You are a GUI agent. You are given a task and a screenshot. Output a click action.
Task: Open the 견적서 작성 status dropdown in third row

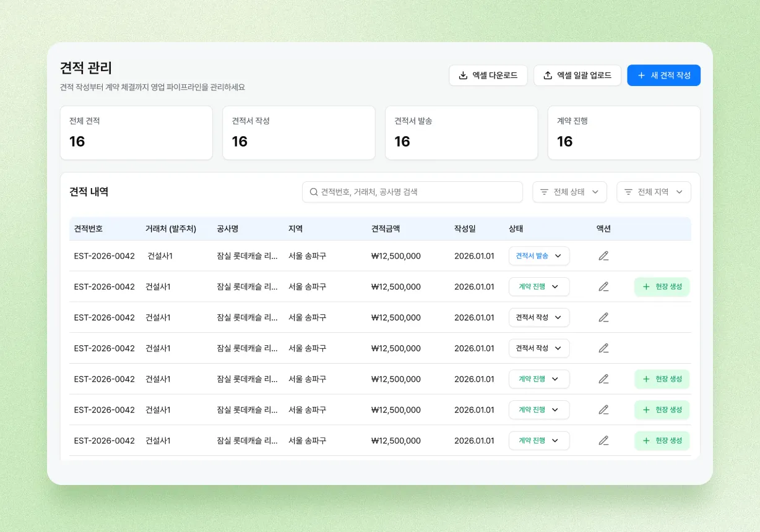pos(539,317)
